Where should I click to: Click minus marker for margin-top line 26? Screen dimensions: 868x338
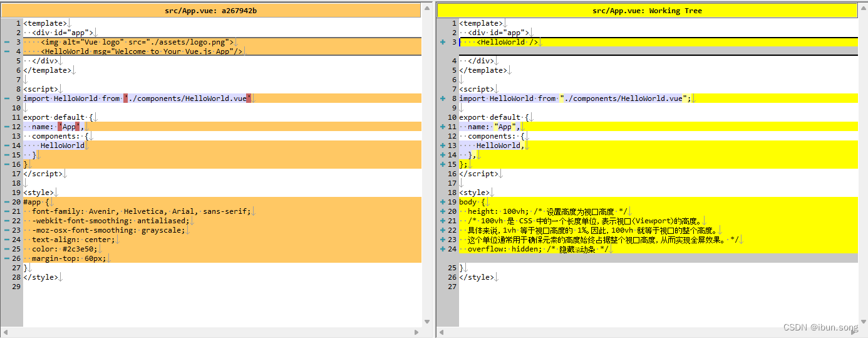click(x=6, y=258)
